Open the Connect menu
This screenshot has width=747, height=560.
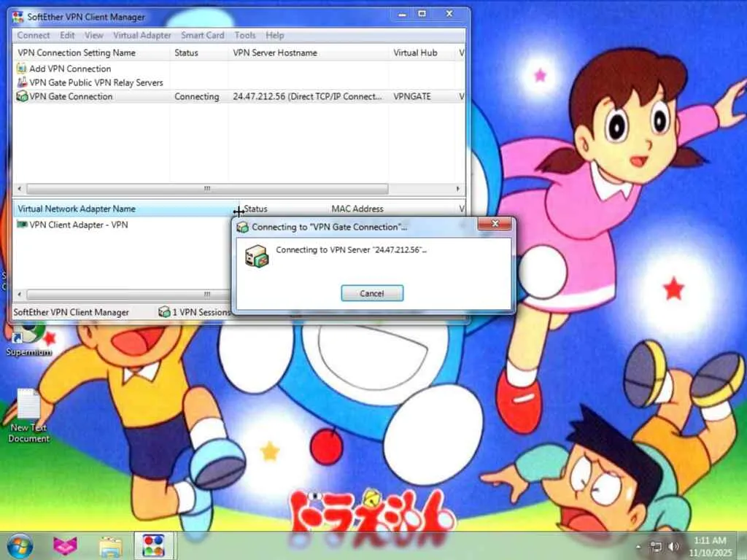point(34,35)
